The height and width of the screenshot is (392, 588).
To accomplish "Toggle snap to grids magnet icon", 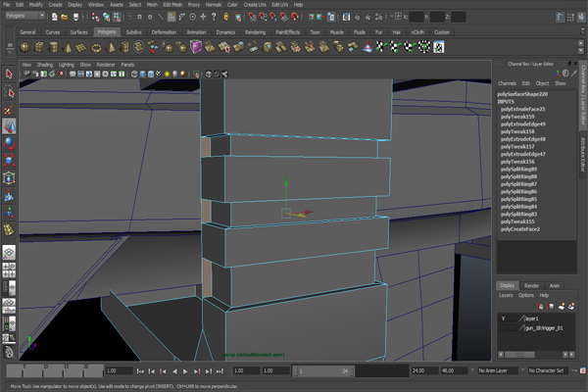I will [x=252, y=17].
